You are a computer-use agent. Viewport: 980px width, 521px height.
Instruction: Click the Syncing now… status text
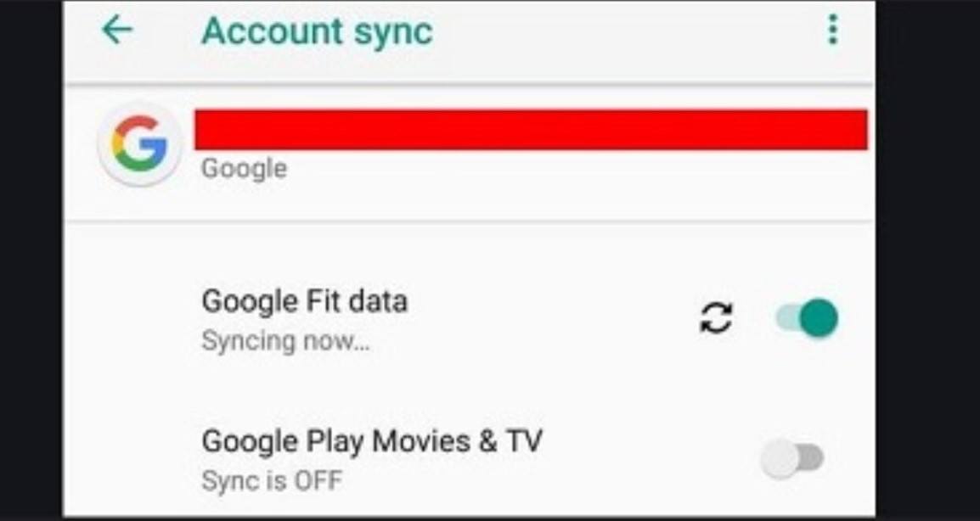(285, 341)
